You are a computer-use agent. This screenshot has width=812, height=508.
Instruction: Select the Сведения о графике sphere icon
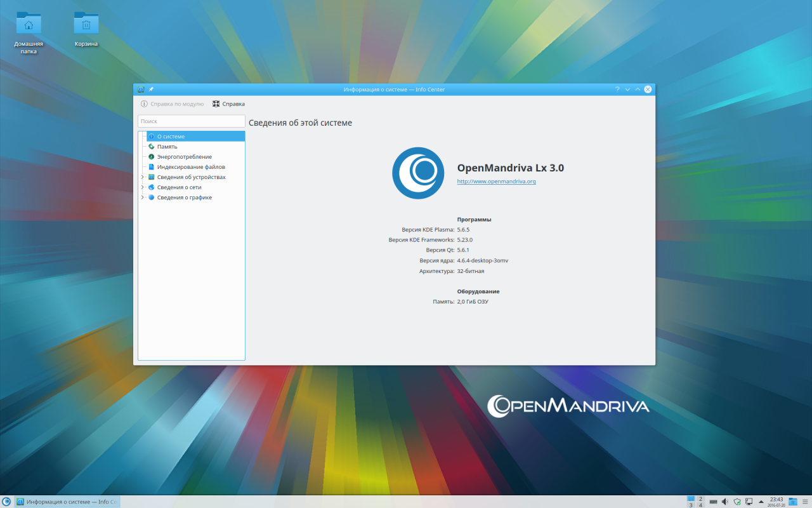click(152, 197)
